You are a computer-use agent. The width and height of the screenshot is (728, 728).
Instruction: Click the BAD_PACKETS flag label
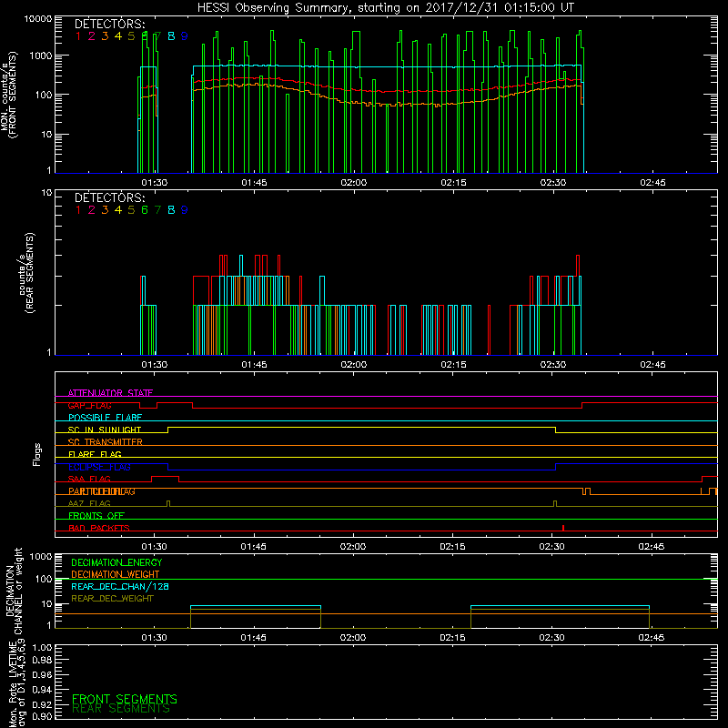[99, 528]
